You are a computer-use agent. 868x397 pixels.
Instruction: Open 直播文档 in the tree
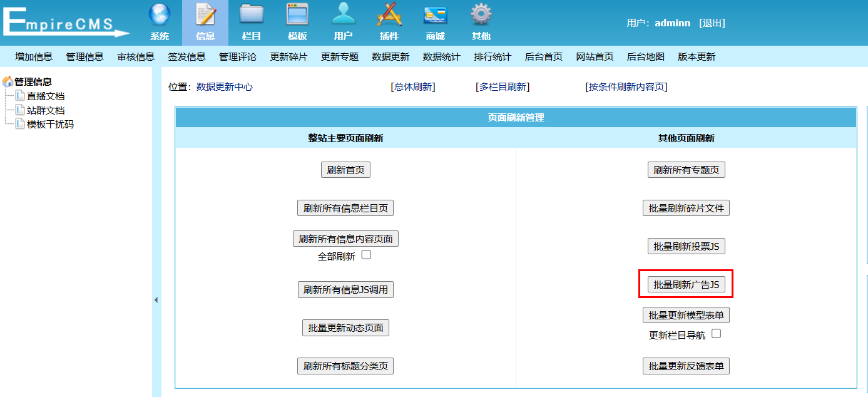pyautogui.click(x=45, y=96)
